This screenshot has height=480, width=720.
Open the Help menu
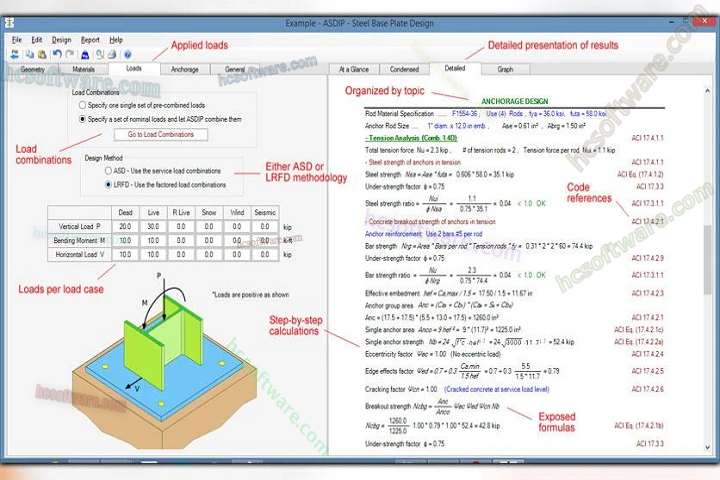(x=116, y=40)
